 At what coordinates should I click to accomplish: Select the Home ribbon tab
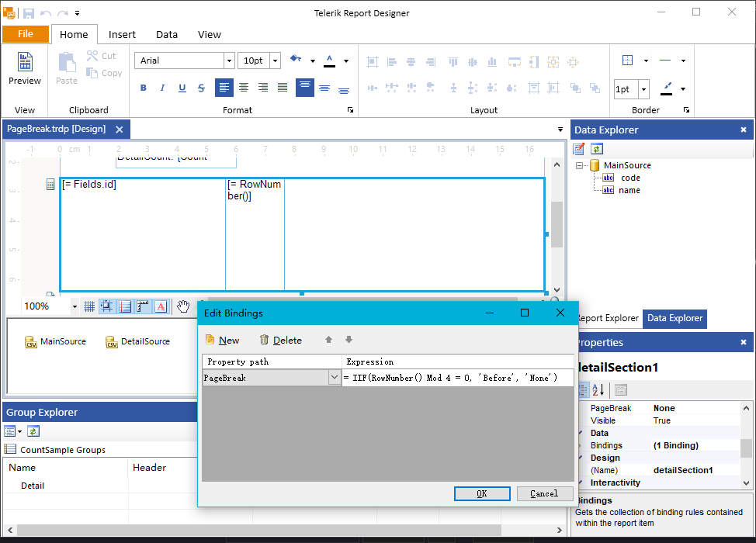pyautogui.click(x=74, y=35)
